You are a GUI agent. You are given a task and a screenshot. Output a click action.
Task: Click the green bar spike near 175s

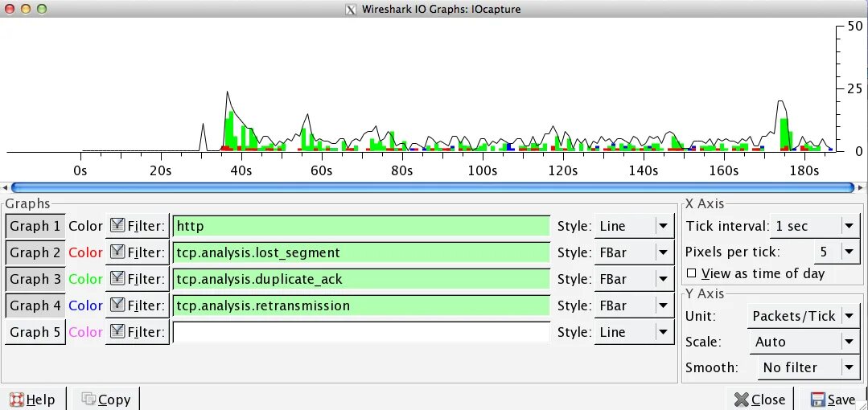(784, 134)
